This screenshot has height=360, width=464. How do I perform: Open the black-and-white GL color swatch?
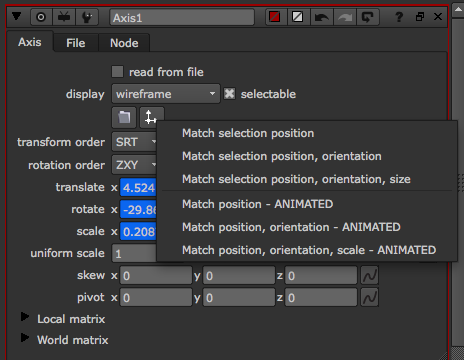(x=297, y=17)
